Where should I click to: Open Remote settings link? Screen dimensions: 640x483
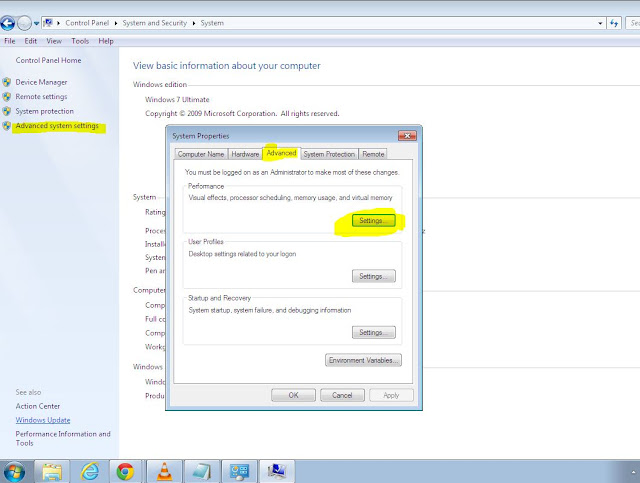(41, 96)
